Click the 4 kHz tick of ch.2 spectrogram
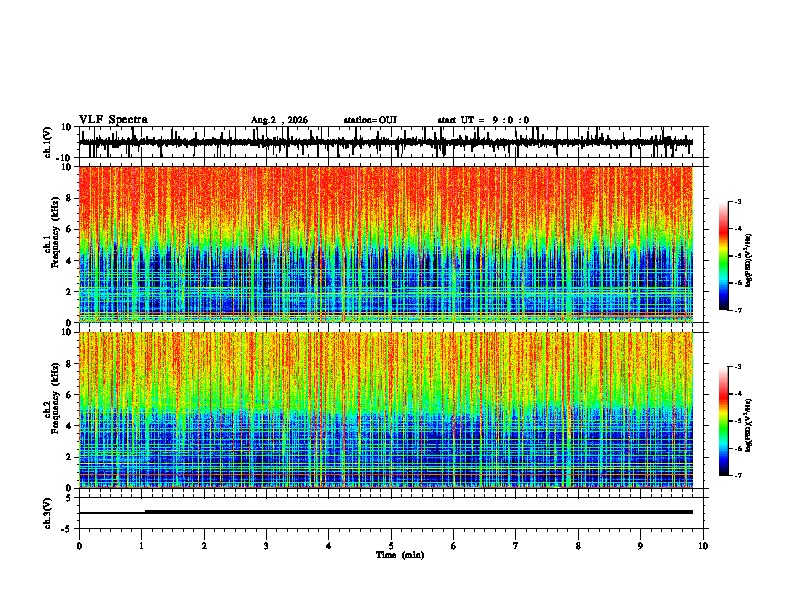The width and height of the screenshot is (792, 612). 69,426
